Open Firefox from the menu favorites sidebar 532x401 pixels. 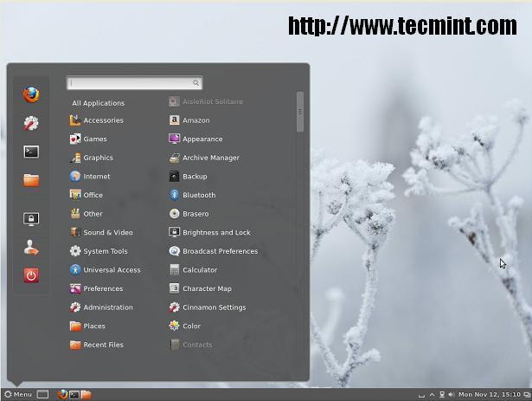(x=31, y=94)
